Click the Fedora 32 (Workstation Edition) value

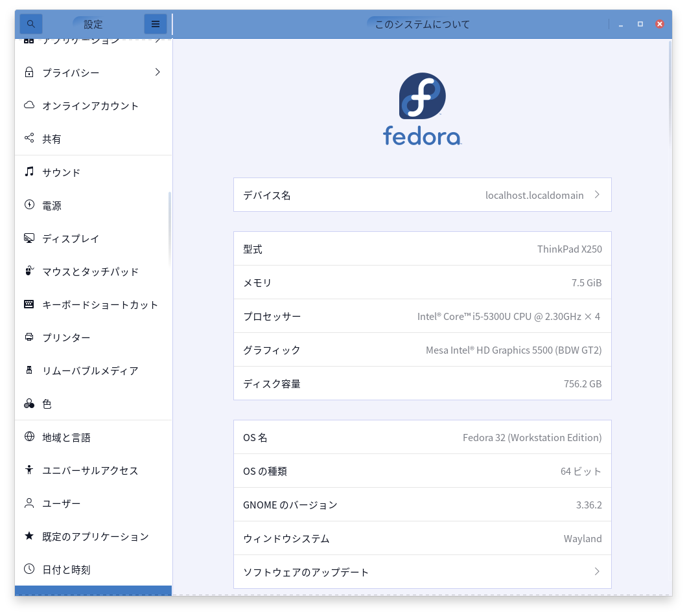pyautogui.click(x=532, y=438)
